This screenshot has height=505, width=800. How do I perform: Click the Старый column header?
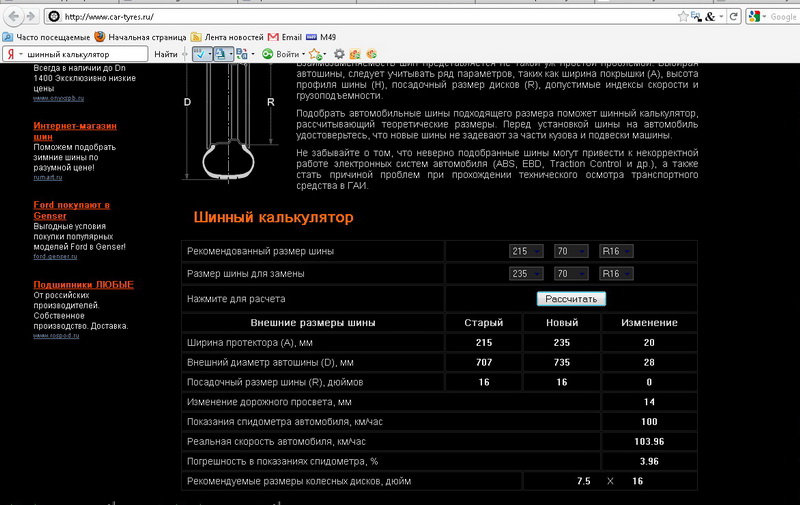[x=484, y=323]
